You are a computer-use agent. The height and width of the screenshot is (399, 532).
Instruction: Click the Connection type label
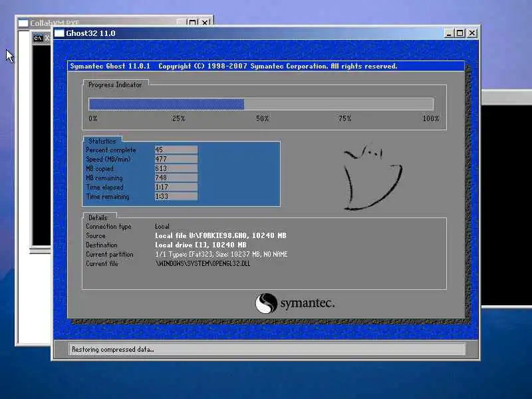tap(108, 226)
